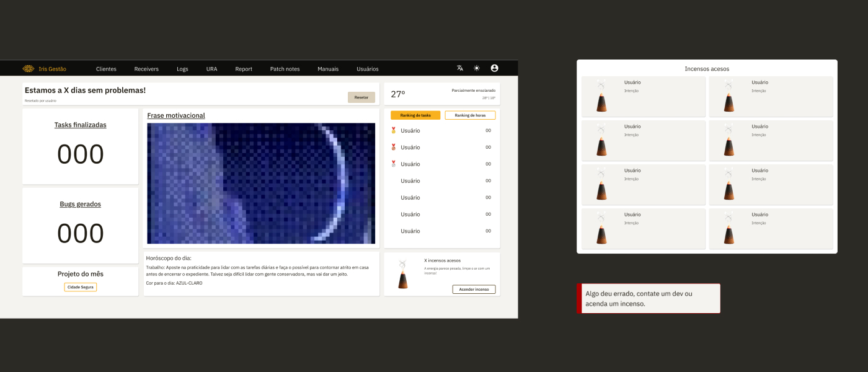
Task: Click the silver medal icon in ranking
Action: [x=393, y=164]
